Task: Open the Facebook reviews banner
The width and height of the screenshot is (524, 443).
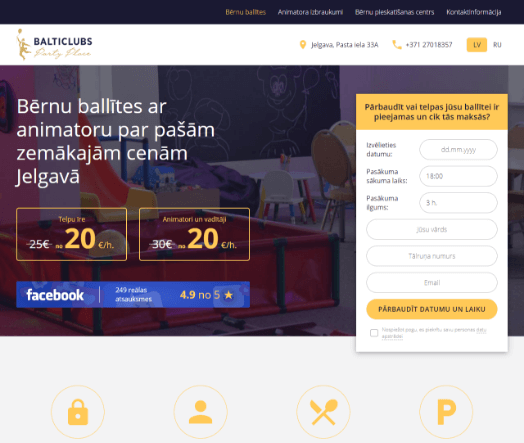Action: coord(133,294)
